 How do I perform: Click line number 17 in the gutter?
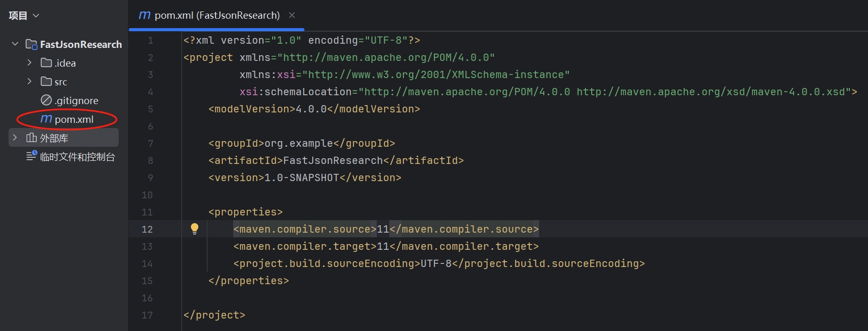coord(147,315)
